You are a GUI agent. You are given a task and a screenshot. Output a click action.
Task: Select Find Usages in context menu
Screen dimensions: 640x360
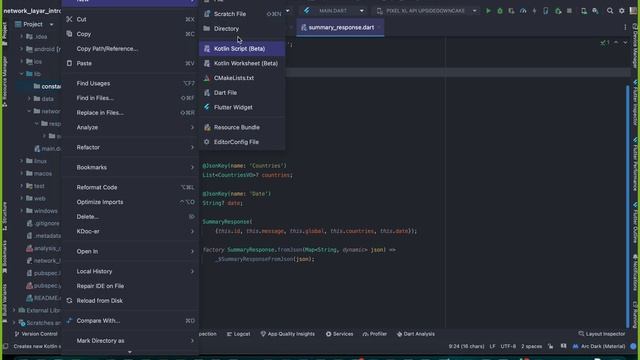pyautogui.click(x=130, y=83)
